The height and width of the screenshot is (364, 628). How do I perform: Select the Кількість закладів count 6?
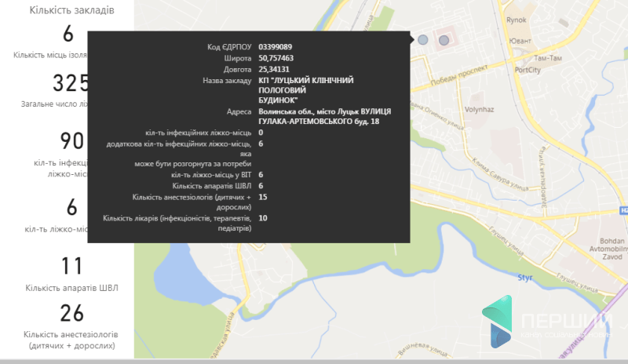68,34
